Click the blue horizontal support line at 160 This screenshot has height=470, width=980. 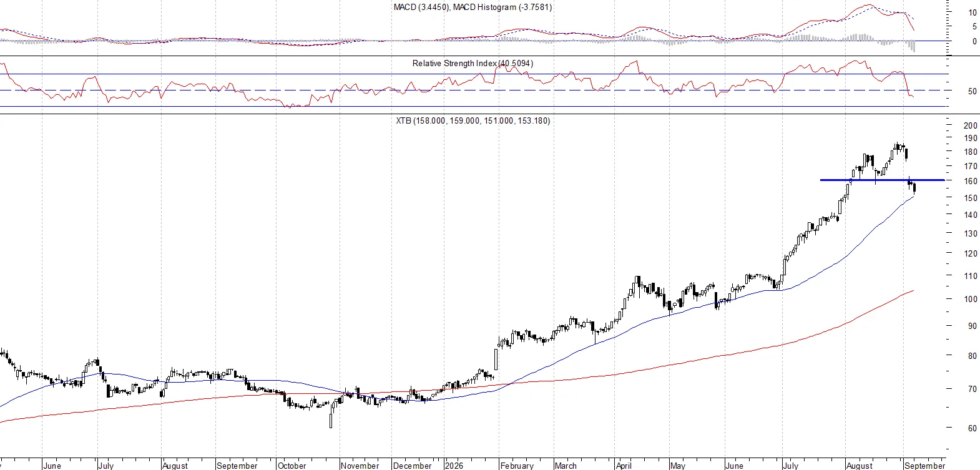[882, 180]
